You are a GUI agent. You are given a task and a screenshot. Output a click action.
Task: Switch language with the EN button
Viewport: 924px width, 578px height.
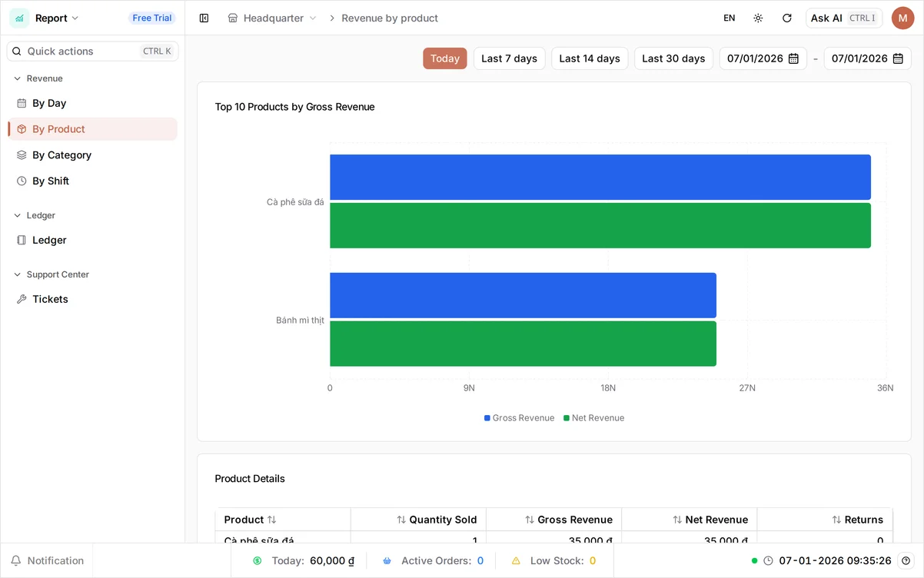click(x=730, y=18)
